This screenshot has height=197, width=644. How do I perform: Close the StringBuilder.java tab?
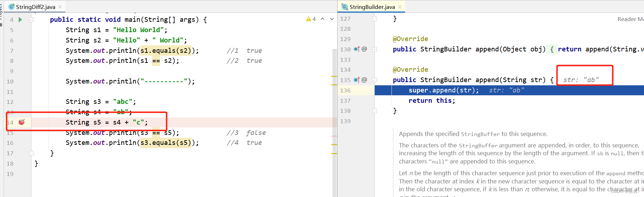click(x=400, y=7)
